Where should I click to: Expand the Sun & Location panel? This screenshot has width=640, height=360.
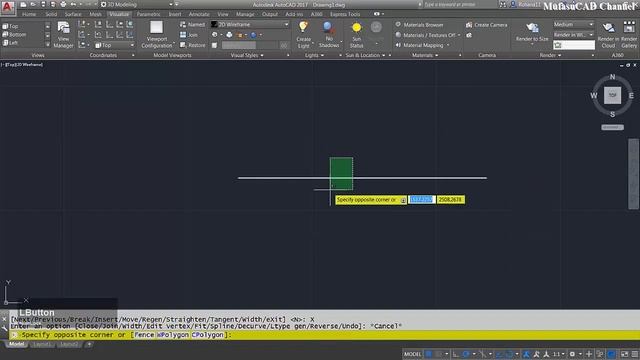(365, 55)
